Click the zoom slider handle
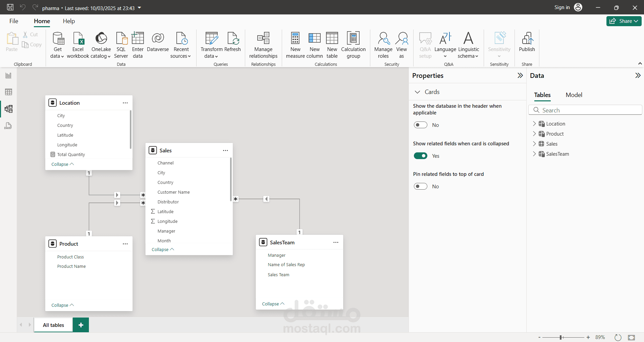644x342 pixels. pyautogui.click(x=561, y=337)
